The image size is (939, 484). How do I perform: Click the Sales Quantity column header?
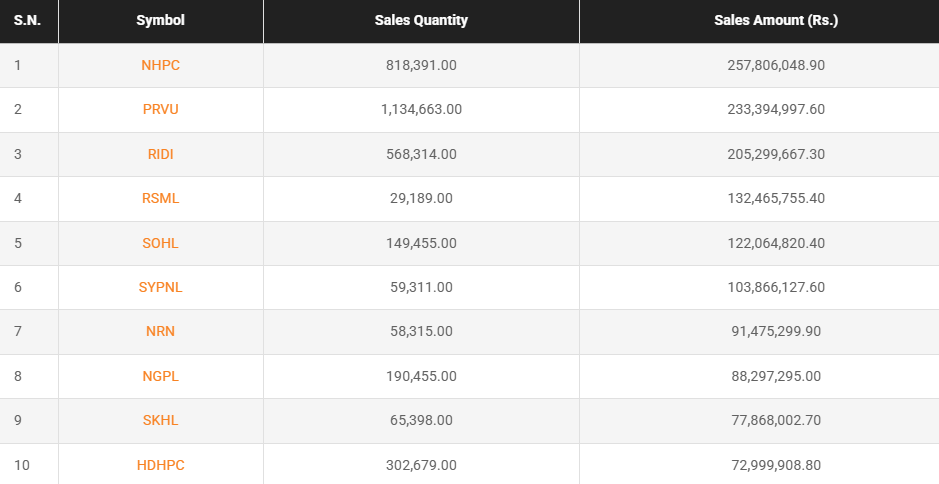pyautogui.click(x=421, y=20)
